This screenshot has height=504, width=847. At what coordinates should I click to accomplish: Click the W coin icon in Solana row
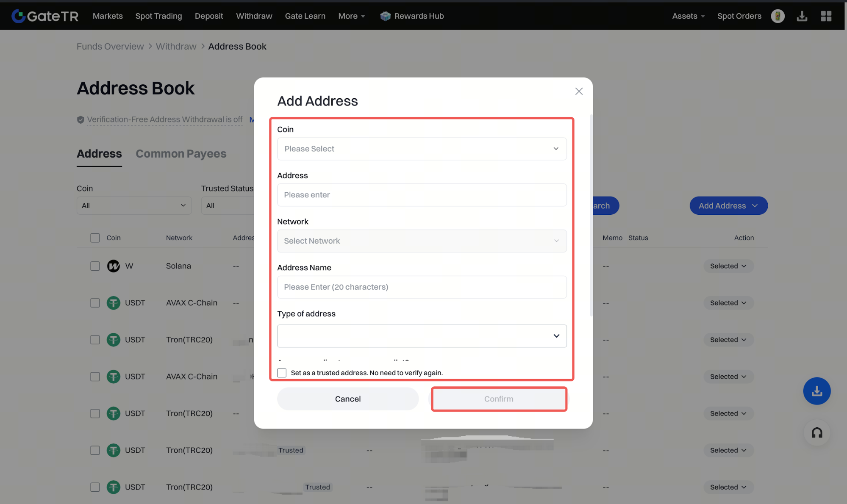pyautogui.click(x=113, y=266)
